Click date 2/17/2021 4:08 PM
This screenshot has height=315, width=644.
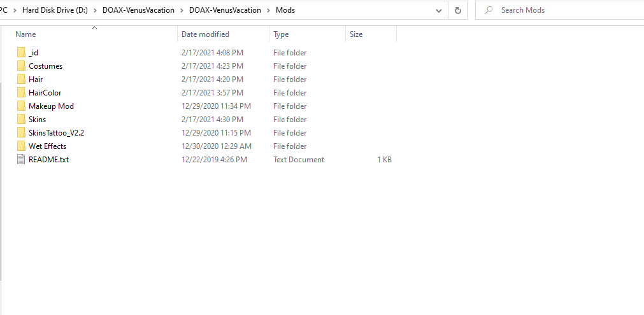click(212, 53)
